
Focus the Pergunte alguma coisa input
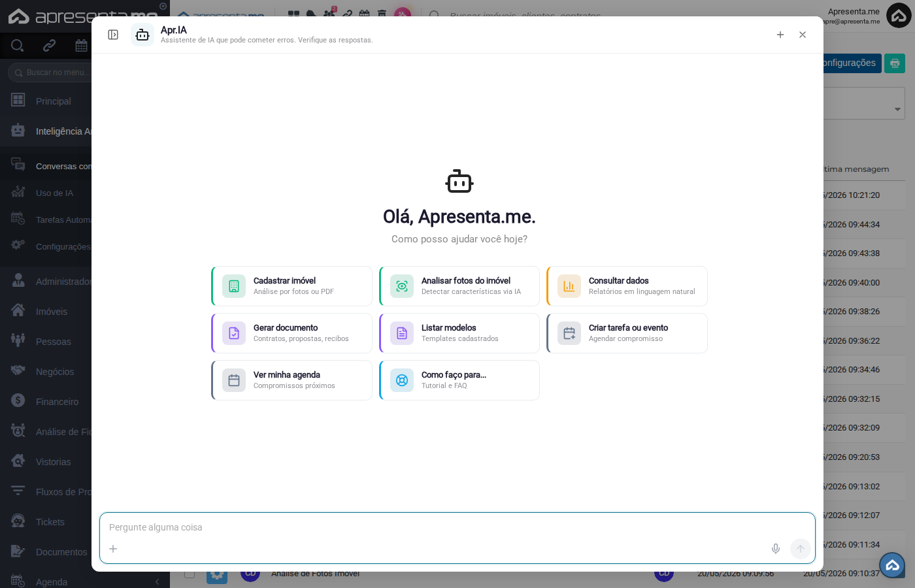click(x=457, y=527)
